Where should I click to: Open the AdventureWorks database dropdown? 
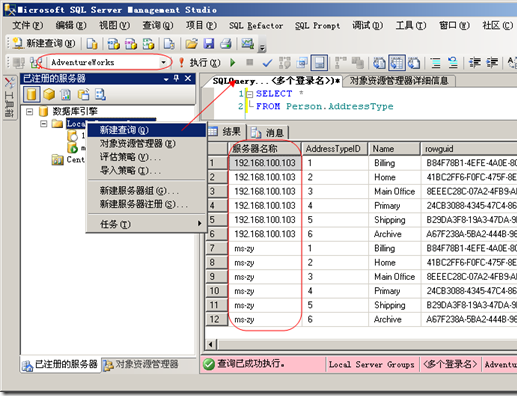[163, 62]
